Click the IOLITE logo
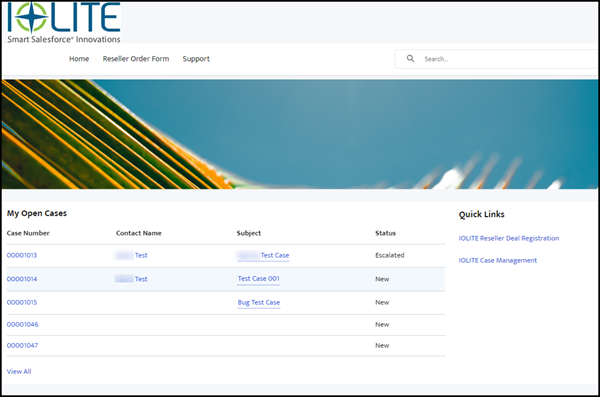 coord(64,23)
